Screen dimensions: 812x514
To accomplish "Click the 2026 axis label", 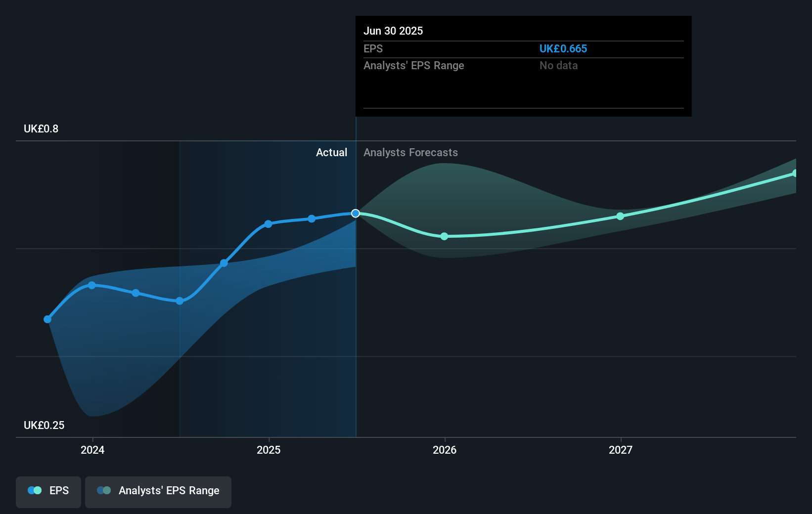I will click(x=445, y=450).
